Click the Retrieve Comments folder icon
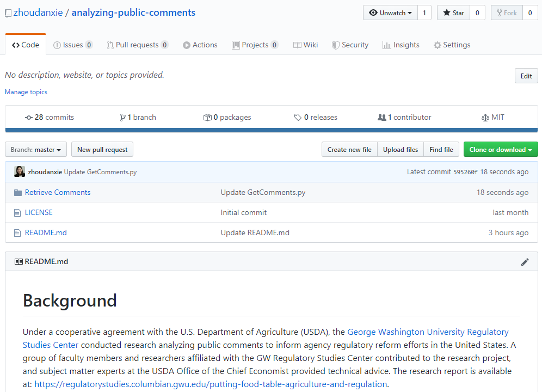Screen dimensions: 542x392 (x=18, y=192)
